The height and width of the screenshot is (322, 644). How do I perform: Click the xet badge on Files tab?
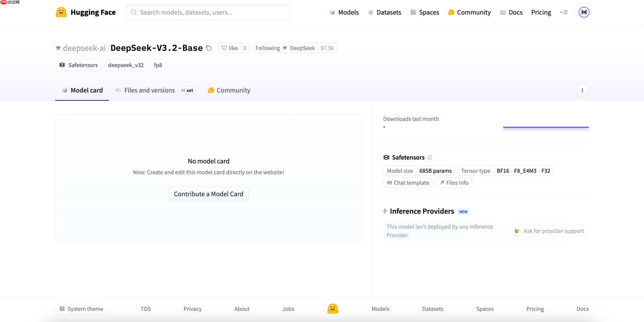pos(187,90)
